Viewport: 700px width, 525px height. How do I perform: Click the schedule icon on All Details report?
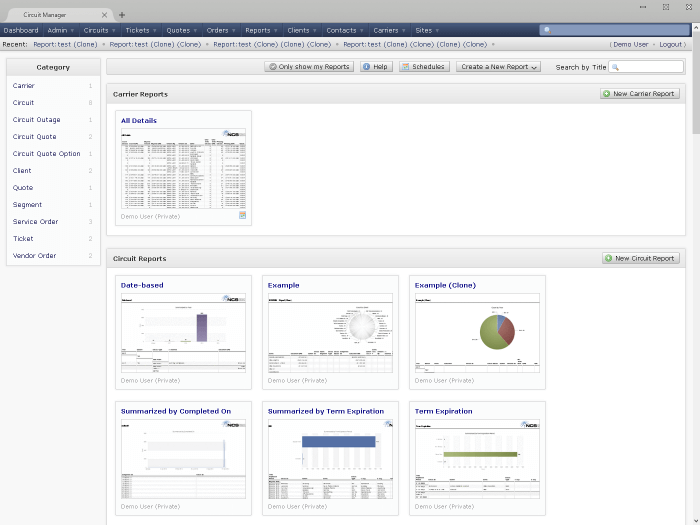coord(242,215)
